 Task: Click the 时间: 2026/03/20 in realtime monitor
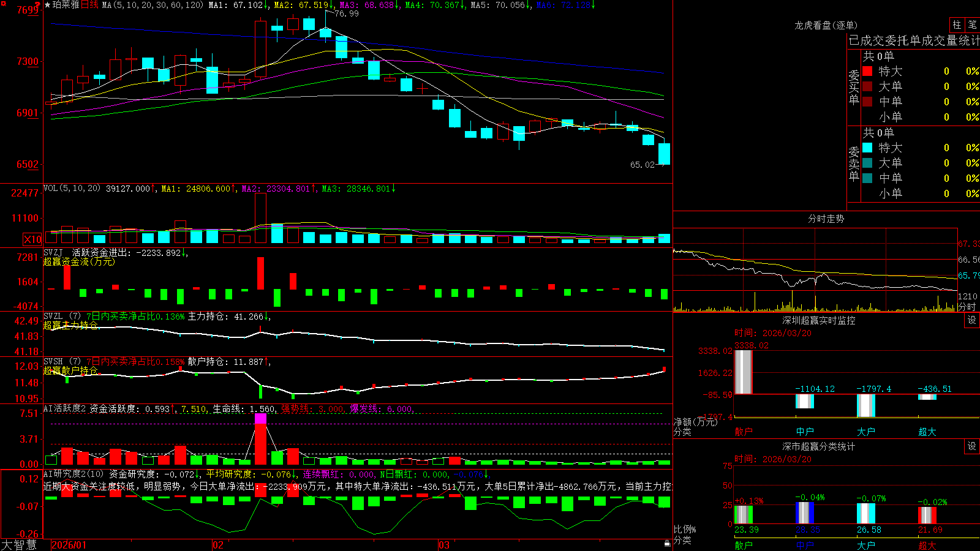(772, 333)
